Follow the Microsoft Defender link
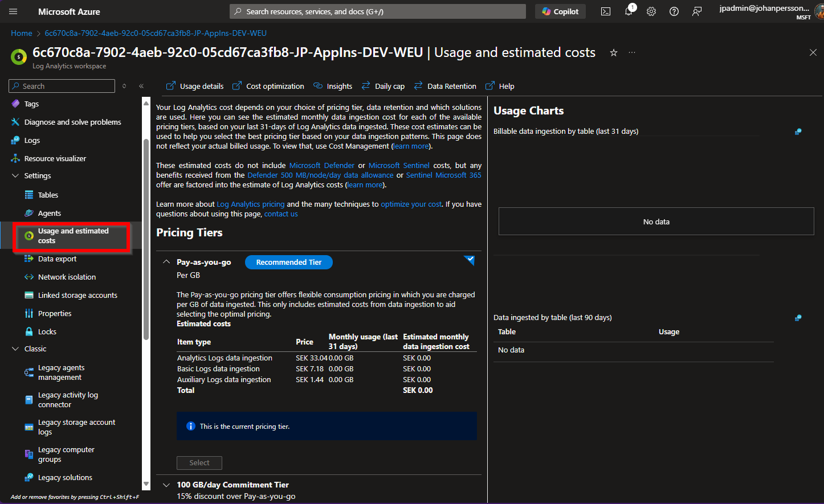Image resolution: width=824 pixels, height=504 pixels. (x=322, y=165)
